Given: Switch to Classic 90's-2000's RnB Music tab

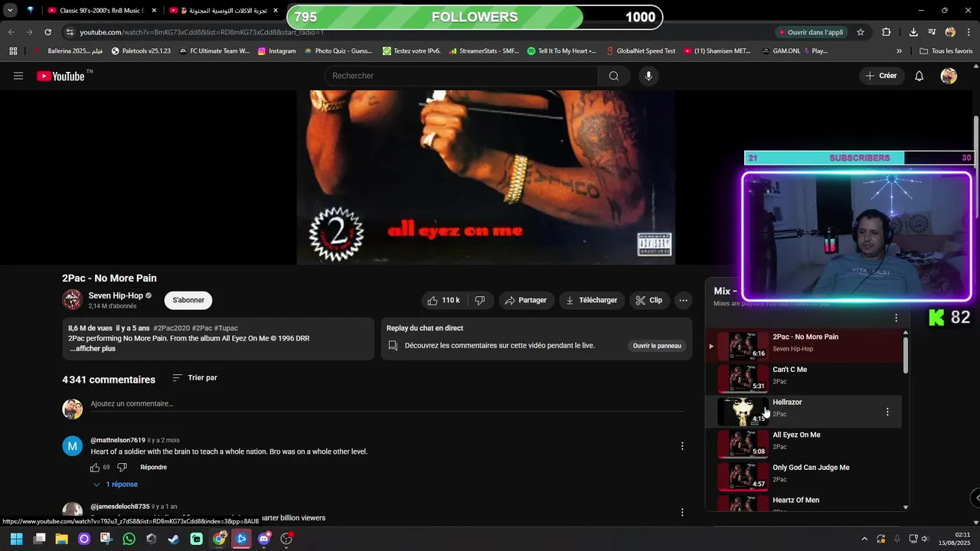Looking at the screenshot, I should [x=95, y=11].
